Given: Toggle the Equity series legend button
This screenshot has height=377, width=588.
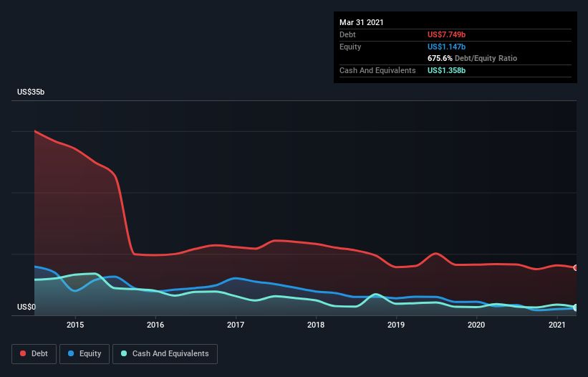Looking at the screenshot, I should 85,354.
